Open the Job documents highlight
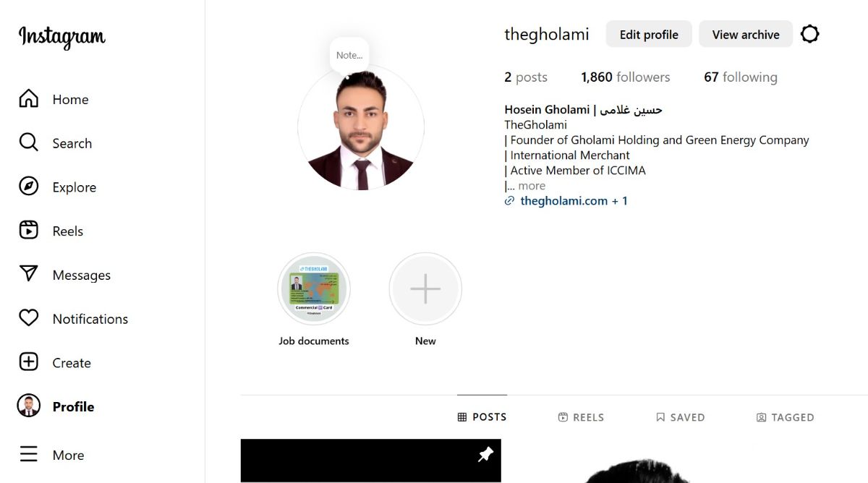This screenshot has width=868, height=483. coord(314,288)
